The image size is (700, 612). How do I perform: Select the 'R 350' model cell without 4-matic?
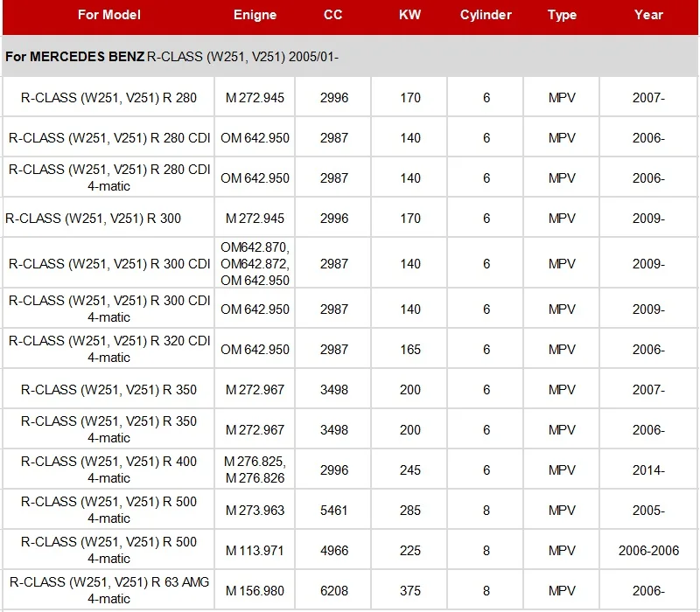pos(108,389)
